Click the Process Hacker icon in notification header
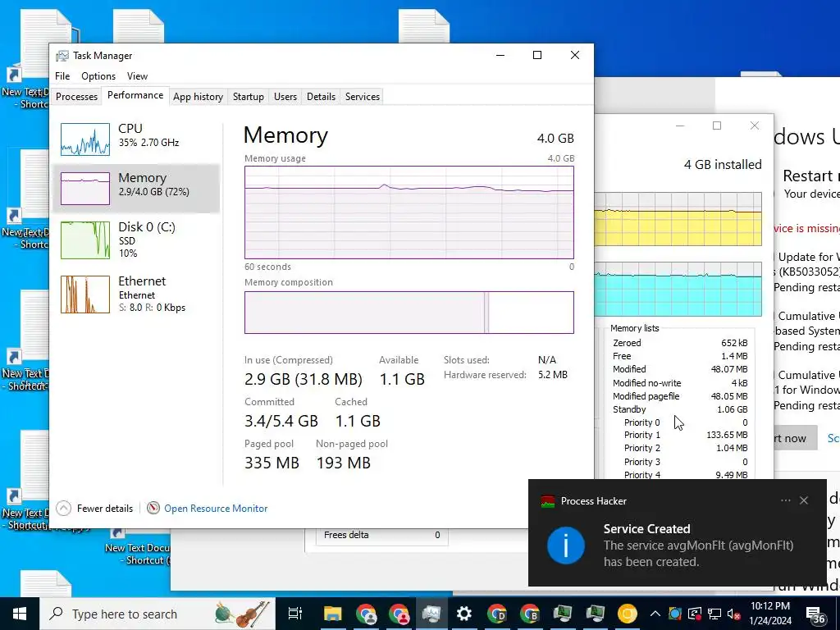 click(547, 501)
